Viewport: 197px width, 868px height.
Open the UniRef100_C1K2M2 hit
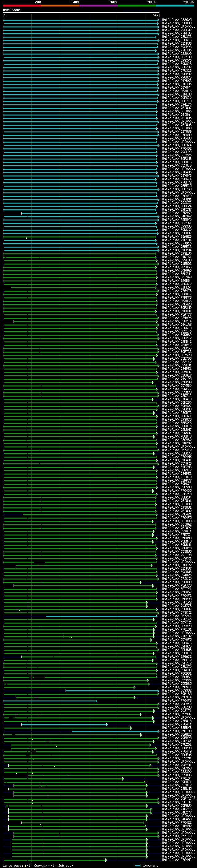coord(177,443)
